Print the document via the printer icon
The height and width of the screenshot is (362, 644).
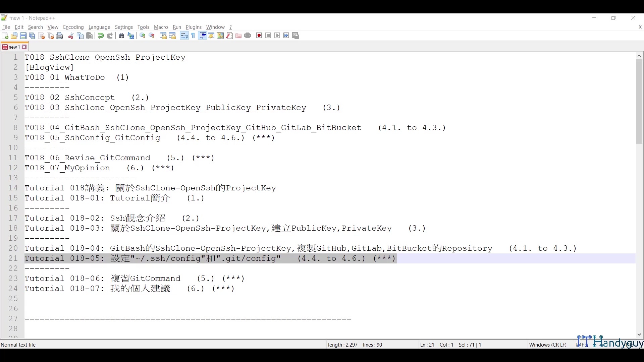pyautogui.click(x=60, y=36)
